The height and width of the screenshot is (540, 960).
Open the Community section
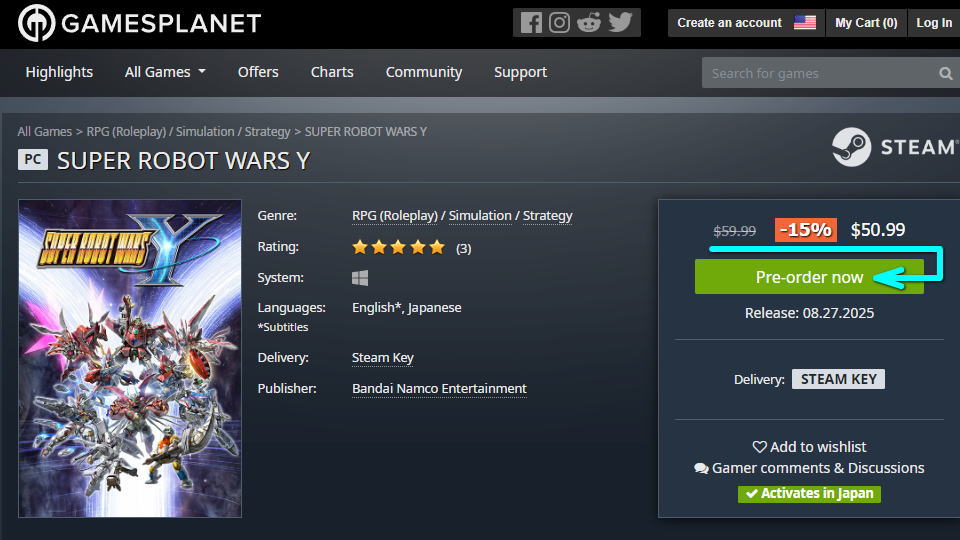[x=424, y=72]
